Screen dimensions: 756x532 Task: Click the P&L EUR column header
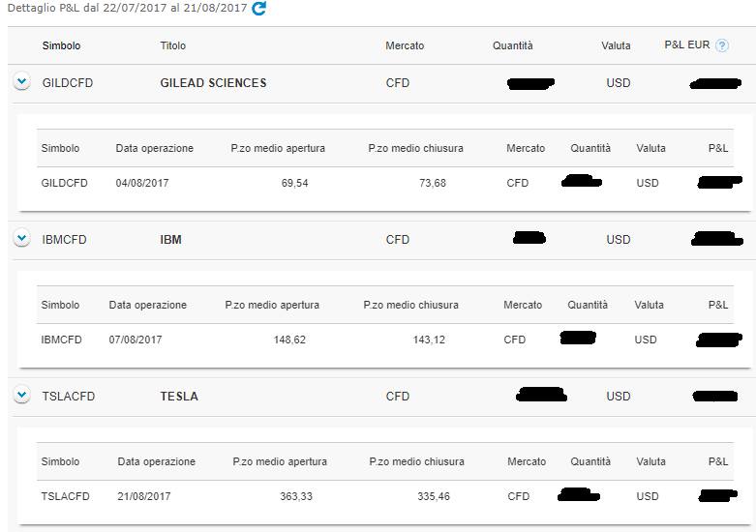[x=687, y=45]
